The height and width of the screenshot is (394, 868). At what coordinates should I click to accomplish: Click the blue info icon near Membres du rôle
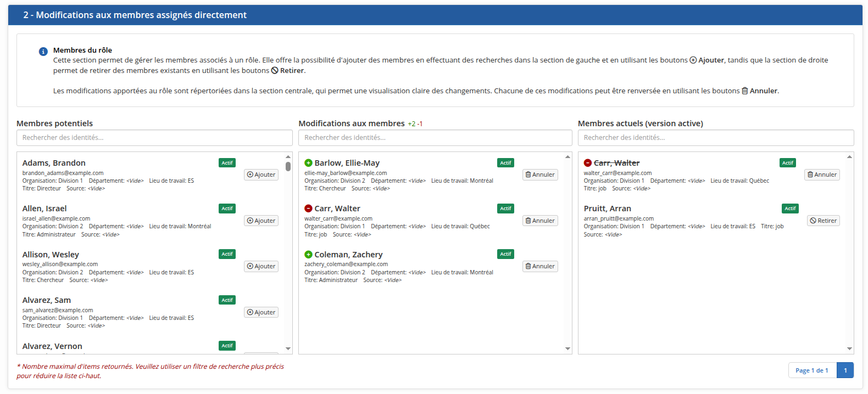(43, 52)
